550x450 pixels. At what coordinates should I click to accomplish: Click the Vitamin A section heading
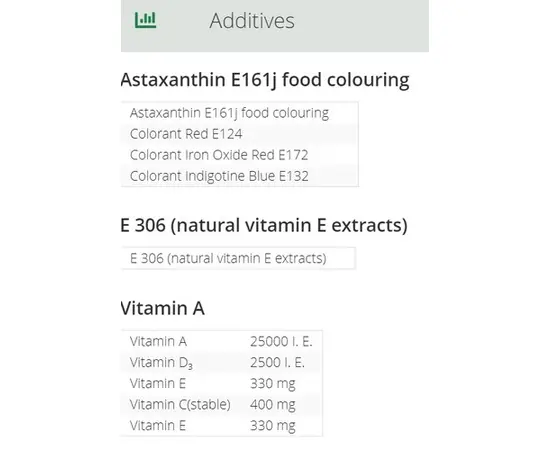[x=162, y=308]
